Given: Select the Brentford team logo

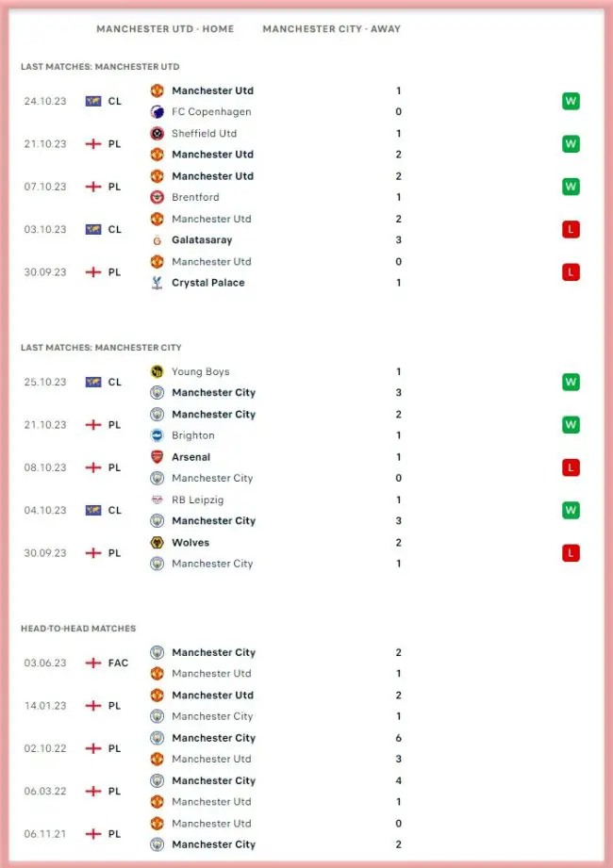Looking at the screenshot, I should 157,198.
